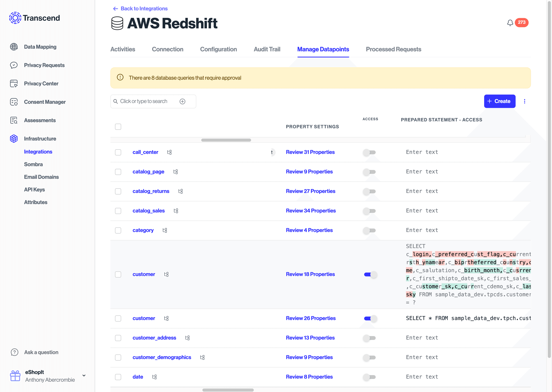This screenshot has width=552, height=392.
Task: Disable access toggle for 18-property customer row
Action: [370, 274]
